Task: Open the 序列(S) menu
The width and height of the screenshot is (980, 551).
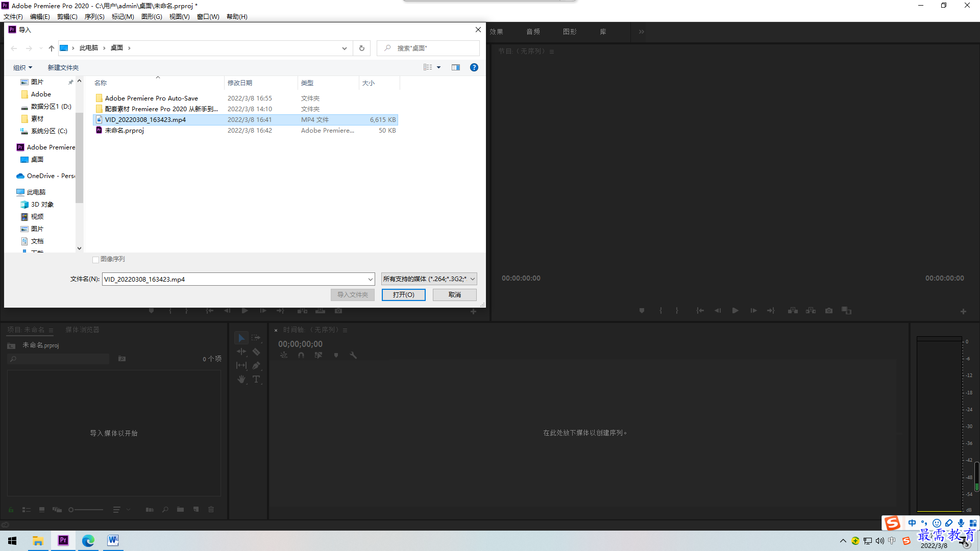Action: tap(94, 17)
